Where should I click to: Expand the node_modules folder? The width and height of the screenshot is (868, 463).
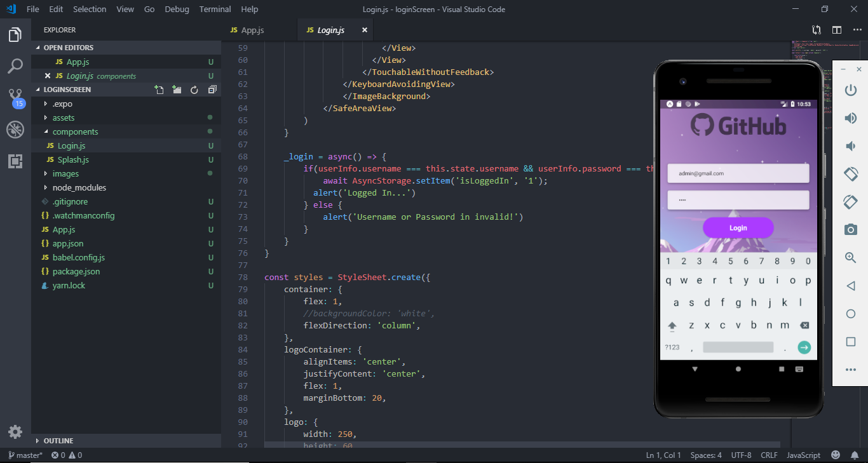pyautogui.click(x=126, y=187)
